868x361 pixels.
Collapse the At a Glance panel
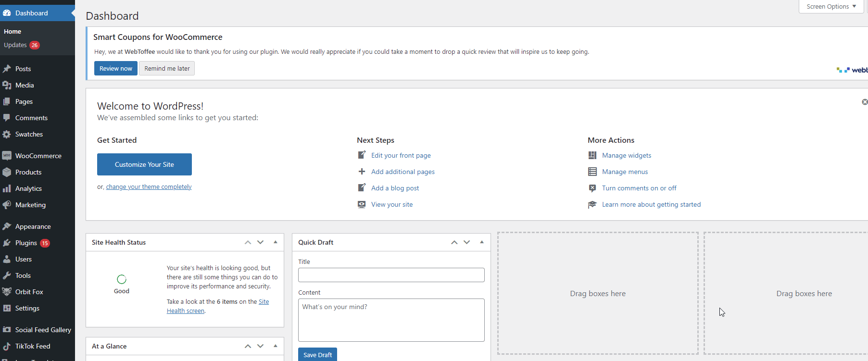[276, 346]
